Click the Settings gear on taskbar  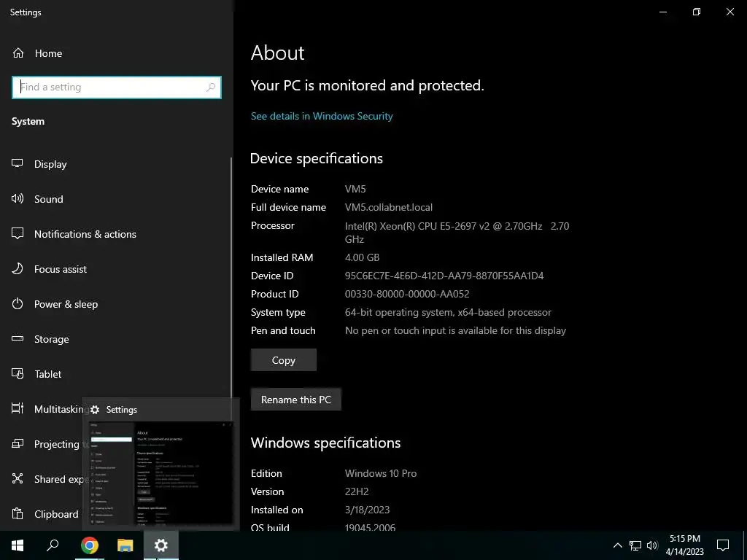pos(161,545)
